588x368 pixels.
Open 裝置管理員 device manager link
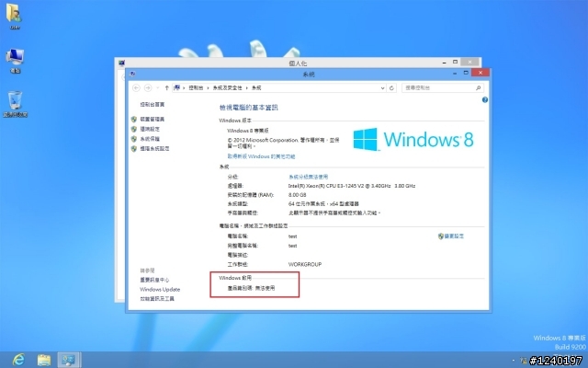tap(153, 119)
